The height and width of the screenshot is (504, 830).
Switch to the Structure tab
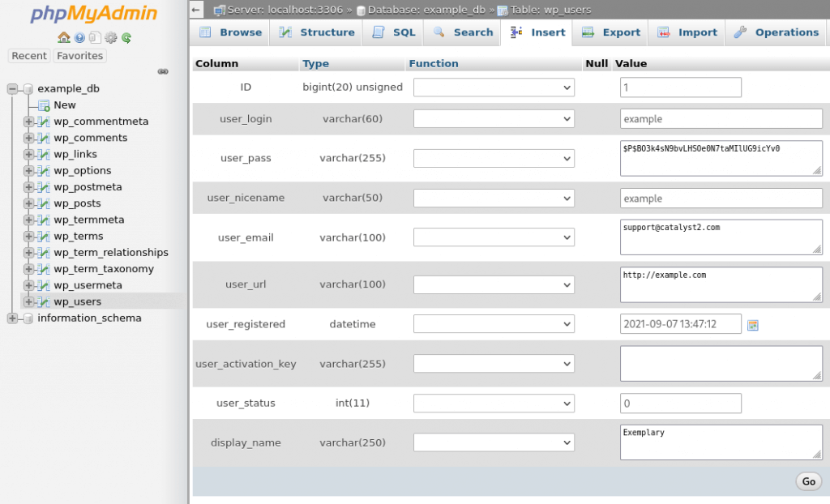click(x=317, y=32)
